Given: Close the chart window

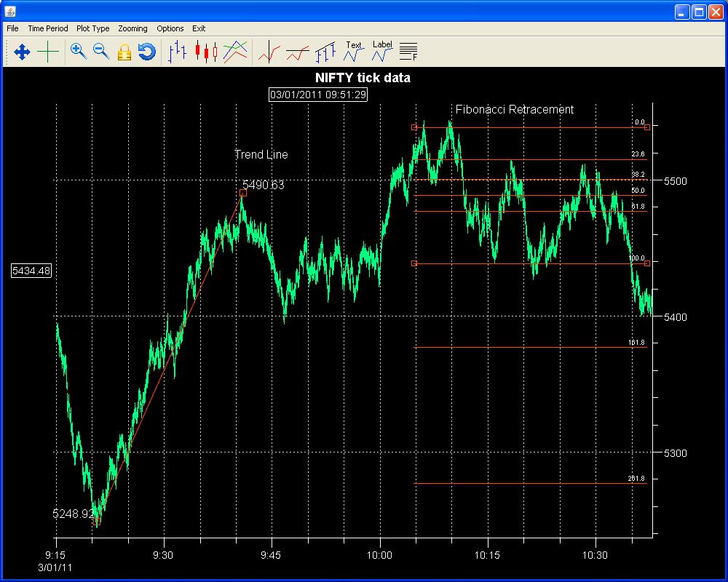Looking at the screenshot, I should click(716, 12).
